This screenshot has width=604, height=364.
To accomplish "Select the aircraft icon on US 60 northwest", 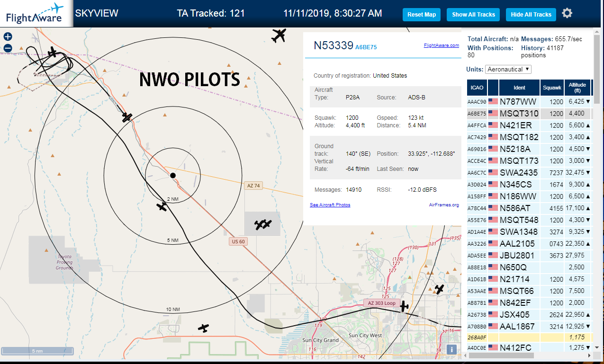I will 126,116.
